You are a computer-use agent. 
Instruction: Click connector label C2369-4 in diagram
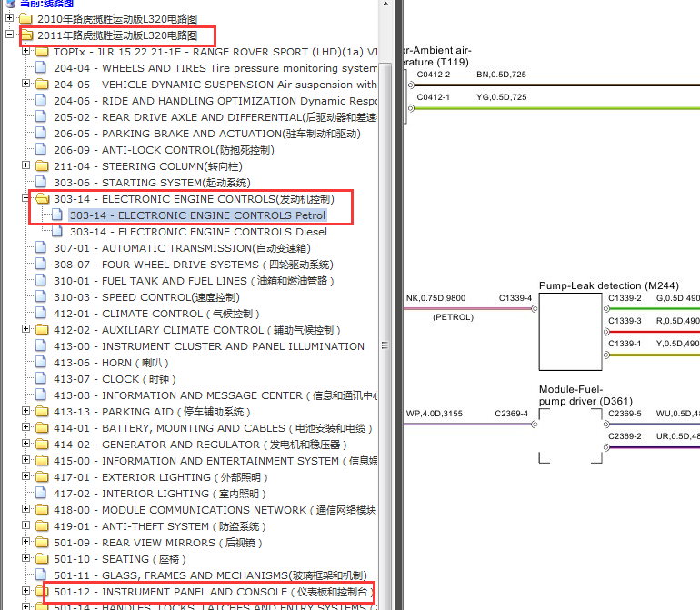(x=511, y=414)
